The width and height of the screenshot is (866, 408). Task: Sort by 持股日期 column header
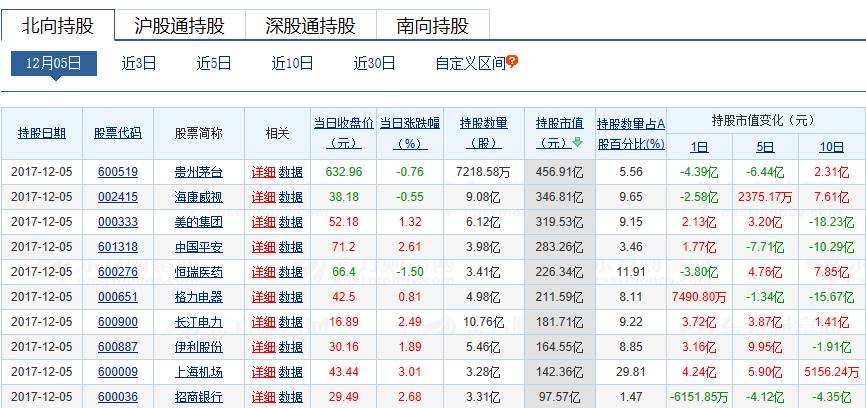42,133
